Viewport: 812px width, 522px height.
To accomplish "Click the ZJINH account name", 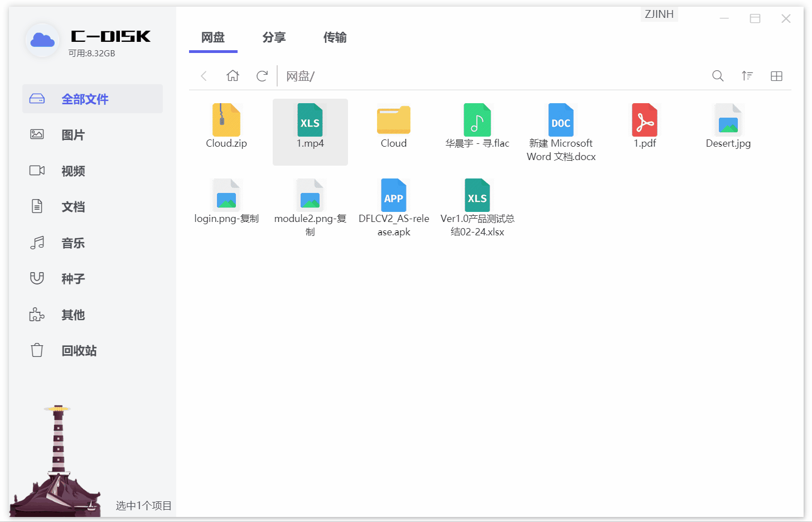I will 659,14.
